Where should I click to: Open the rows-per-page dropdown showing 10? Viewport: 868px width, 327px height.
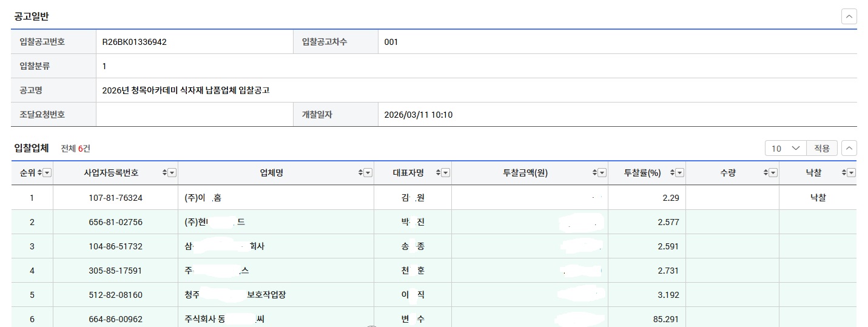786,148
